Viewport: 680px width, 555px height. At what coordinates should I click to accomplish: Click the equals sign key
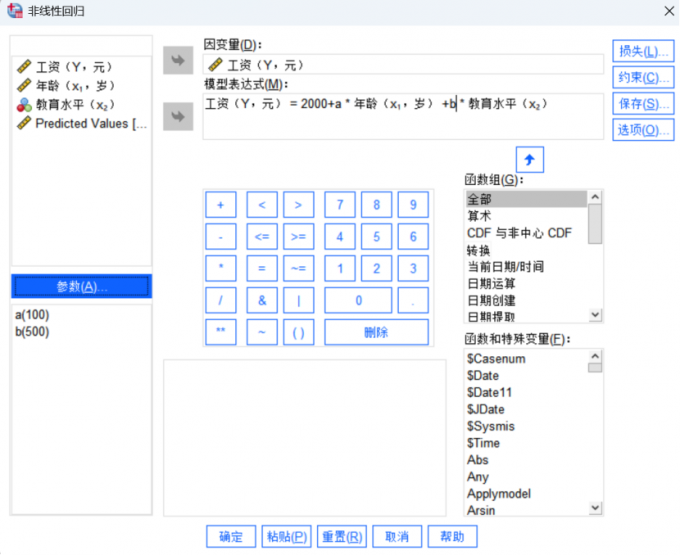(262, 268)
